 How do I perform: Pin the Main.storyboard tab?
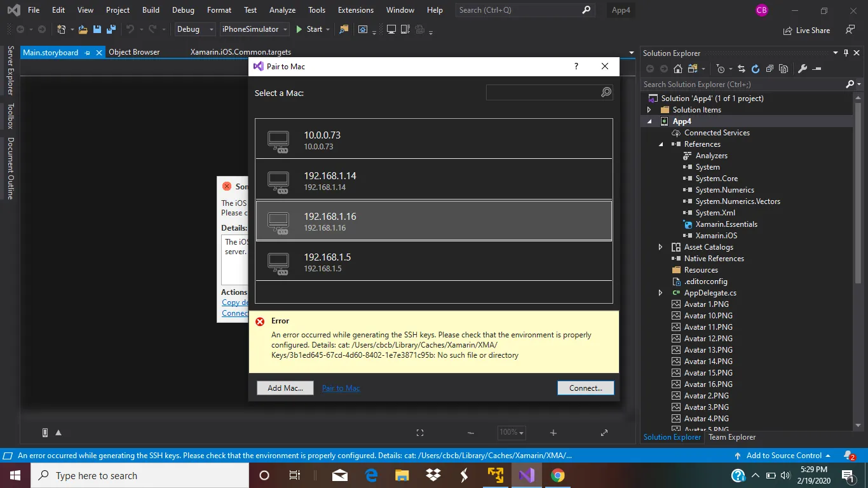point(88,53)
